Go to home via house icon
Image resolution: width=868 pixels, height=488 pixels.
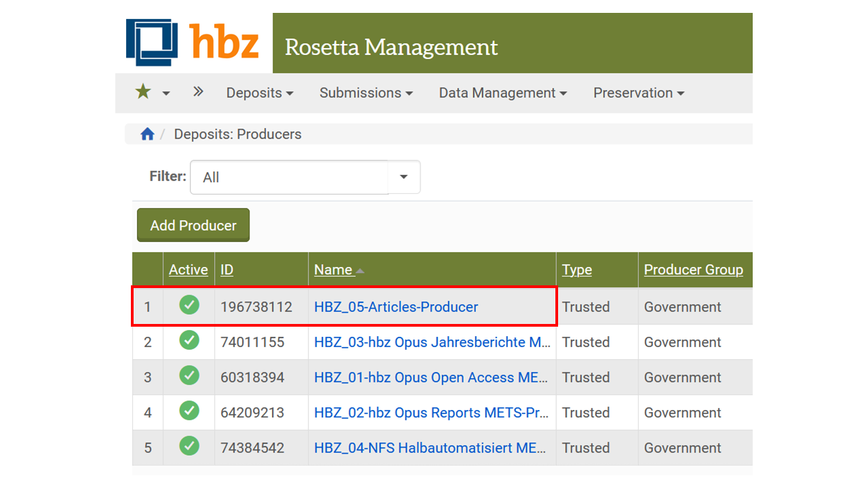[x=147, y=134]
